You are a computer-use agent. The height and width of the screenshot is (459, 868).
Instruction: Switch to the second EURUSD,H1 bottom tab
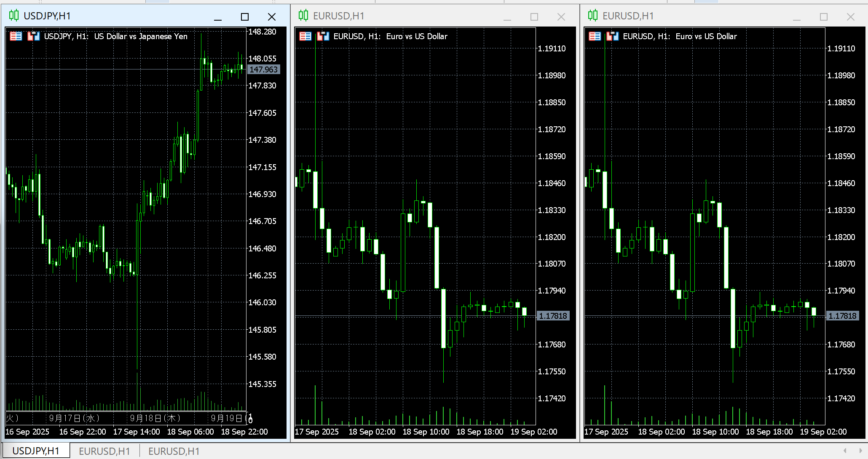[x=174, y=451]
